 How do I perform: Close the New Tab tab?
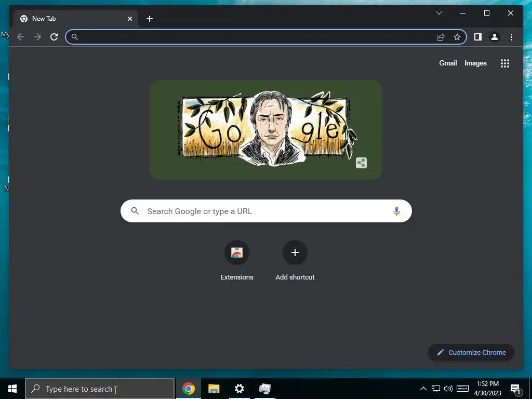coord(129,19)
